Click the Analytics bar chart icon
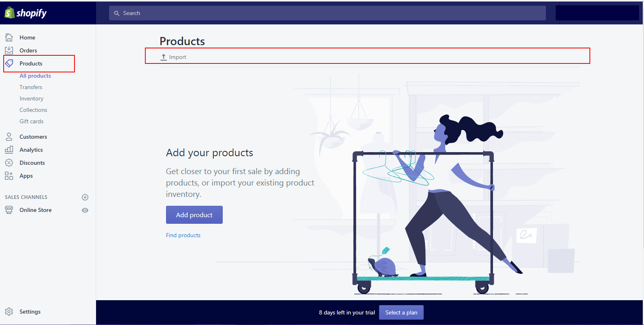The image size is (644, 325). click(9, 150)
